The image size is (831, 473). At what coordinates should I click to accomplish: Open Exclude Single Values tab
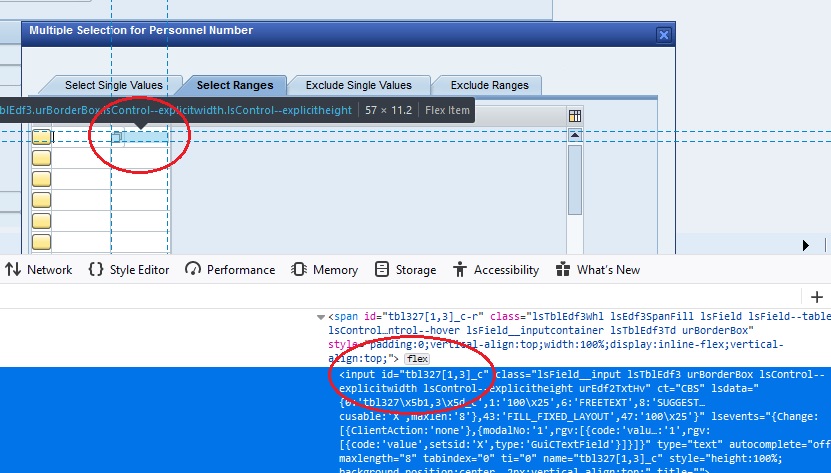coord(358,85)
